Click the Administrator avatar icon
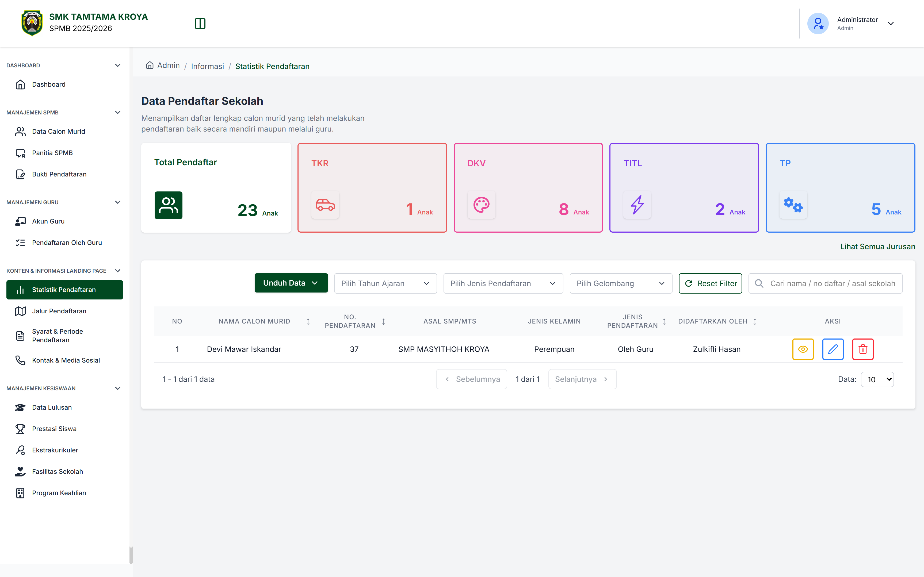This screenshot has height=577, width=924. pos(818,24)
